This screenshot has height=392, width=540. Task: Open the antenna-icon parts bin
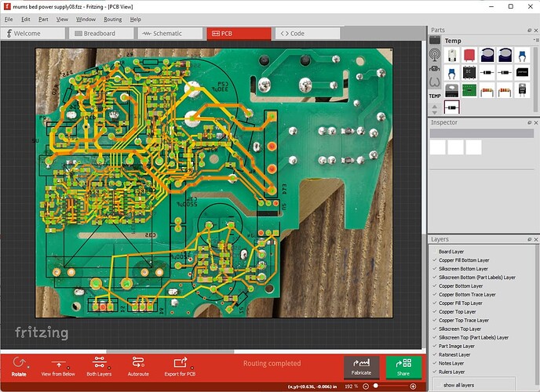click(x=435, y=54)
